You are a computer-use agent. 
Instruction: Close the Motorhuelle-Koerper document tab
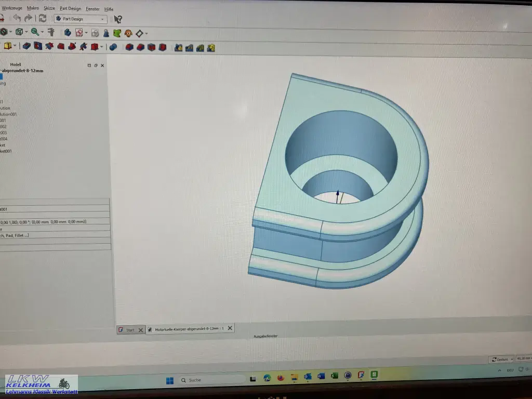click(230, 328)
